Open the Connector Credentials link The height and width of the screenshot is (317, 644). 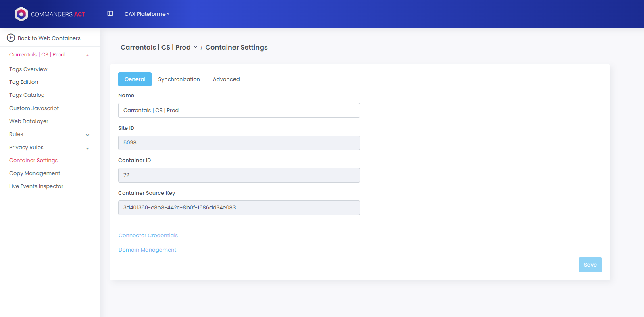pos(148,236)
